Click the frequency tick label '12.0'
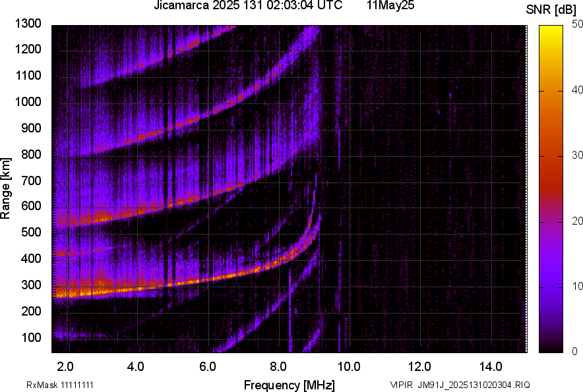The width and height of the screenshot is (583, 392). pyautogui.click(x=420, y=367)
